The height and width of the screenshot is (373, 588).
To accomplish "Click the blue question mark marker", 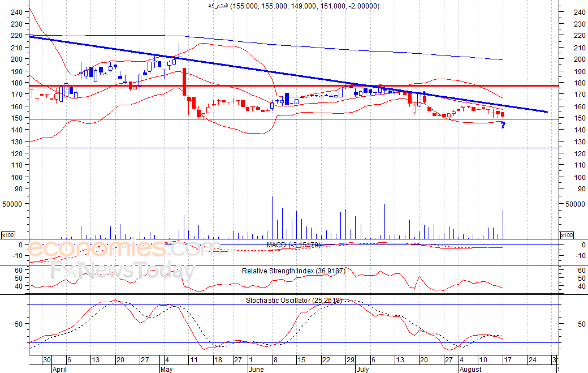I will tap(503, 125).
